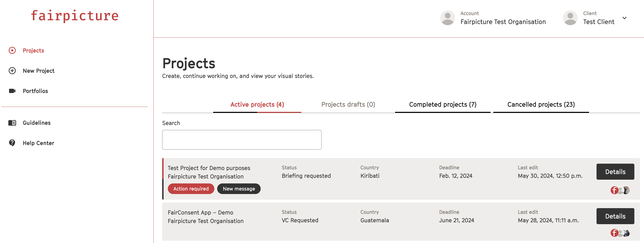
Task: Open Guidelines in the sidebar
Action: 36,123
